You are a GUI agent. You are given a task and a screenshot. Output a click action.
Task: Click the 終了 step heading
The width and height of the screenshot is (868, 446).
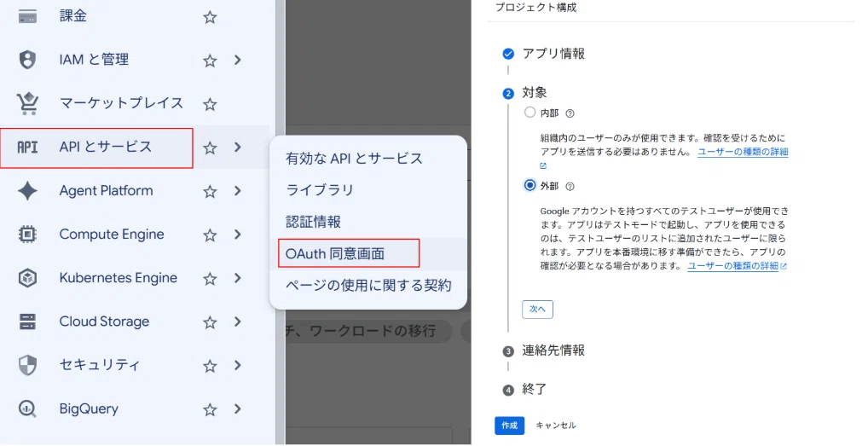tap(535, 390)
